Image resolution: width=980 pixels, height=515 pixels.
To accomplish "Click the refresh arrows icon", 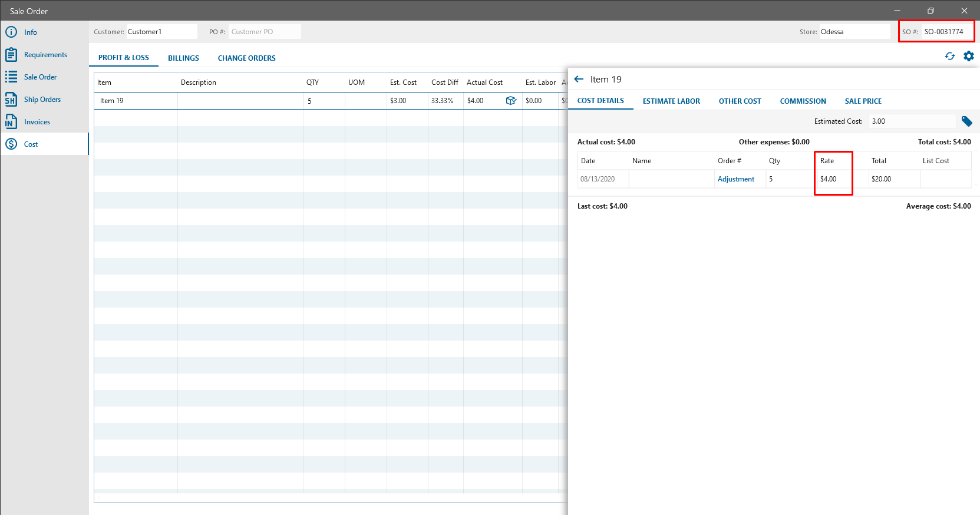I will (x=949, y=56).
